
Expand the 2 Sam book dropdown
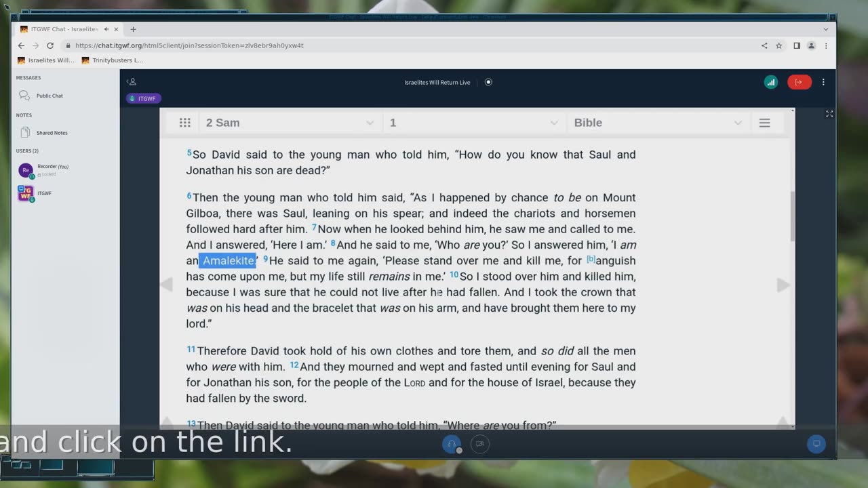[290, 123]
